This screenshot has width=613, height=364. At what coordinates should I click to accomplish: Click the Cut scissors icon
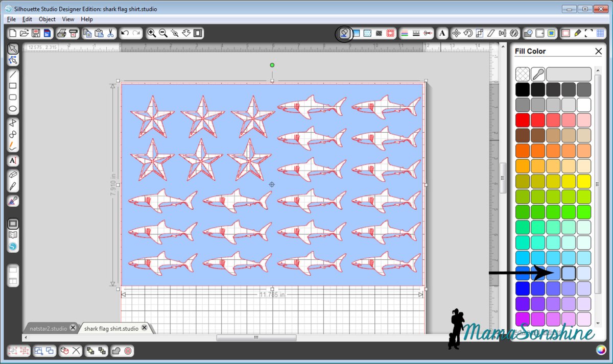tap(110, 34)
